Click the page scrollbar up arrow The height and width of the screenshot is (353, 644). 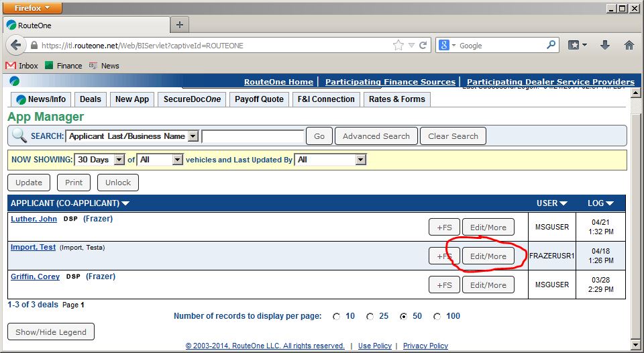click(635, 93)
